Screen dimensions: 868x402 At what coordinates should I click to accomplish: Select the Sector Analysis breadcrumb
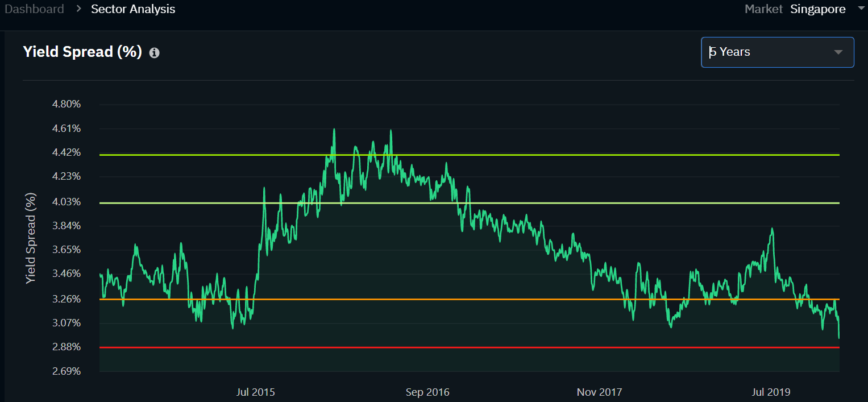click(x=133, y=9)
